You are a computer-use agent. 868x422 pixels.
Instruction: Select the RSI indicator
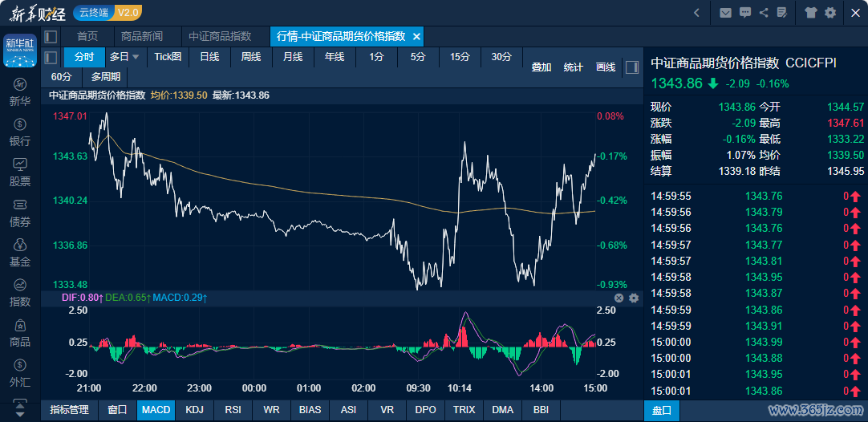tap(233, 410)
